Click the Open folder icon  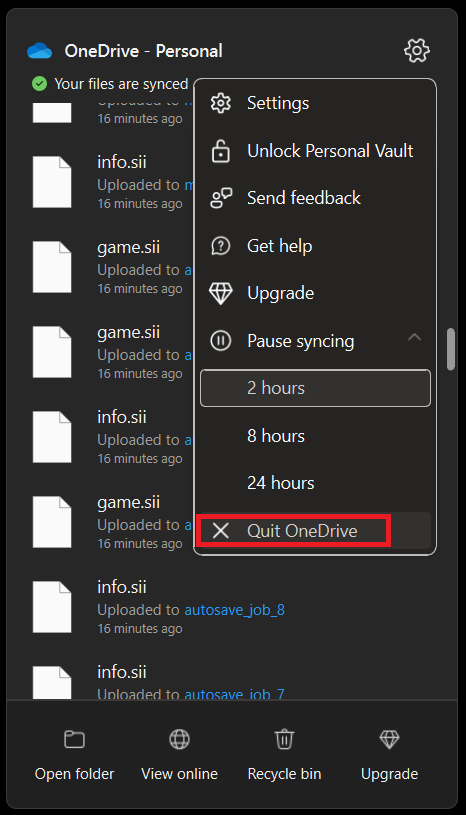point(74,739)
